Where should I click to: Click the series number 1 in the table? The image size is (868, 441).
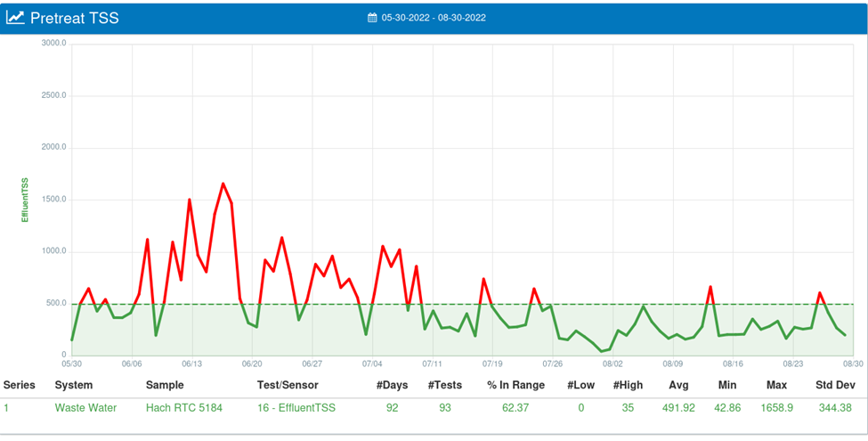click(5, 407)
